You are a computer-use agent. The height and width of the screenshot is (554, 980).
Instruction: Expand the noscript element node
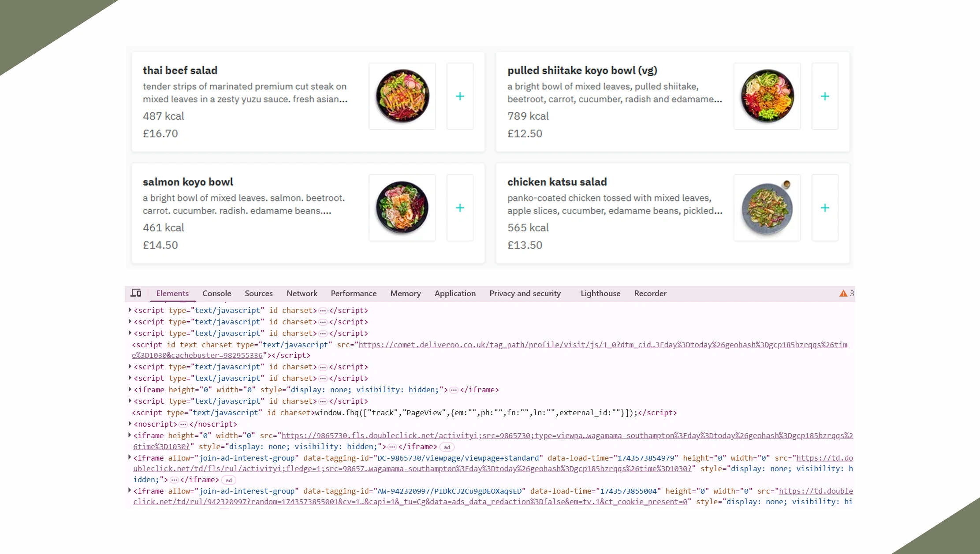(x=130, y=424)
